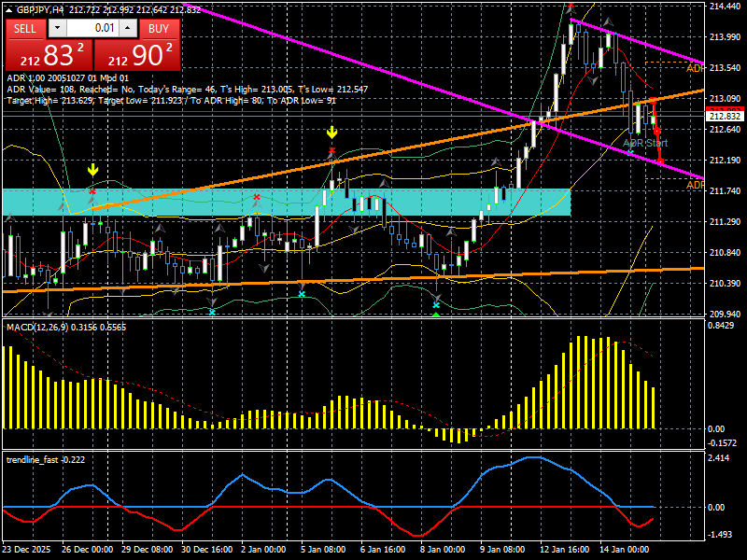
Task: Click the cyan support zone rectangle
Action: (x=287, y=203)
